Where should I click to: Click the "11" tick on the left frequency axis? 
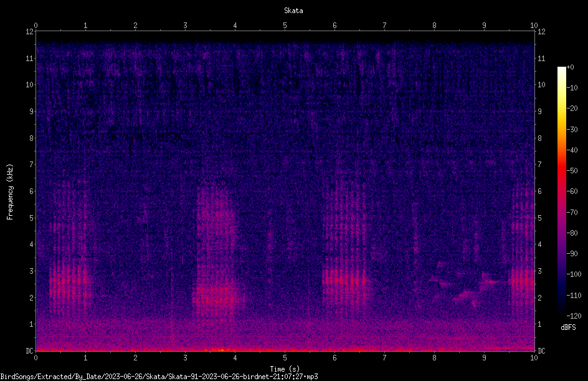point(29,58)
